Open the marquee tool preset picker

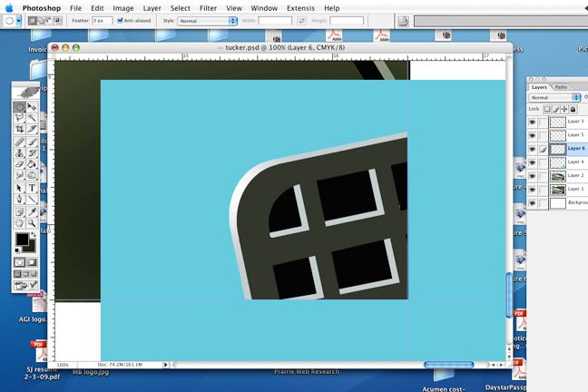point(18,21)
